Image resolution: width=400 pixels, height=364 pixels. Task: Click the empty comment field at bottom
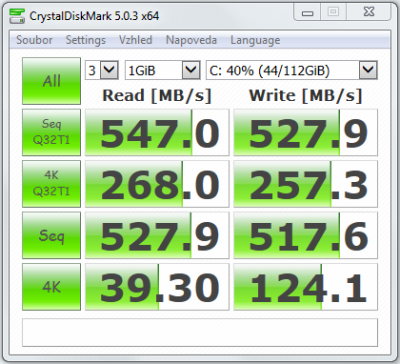pos(200,332)
